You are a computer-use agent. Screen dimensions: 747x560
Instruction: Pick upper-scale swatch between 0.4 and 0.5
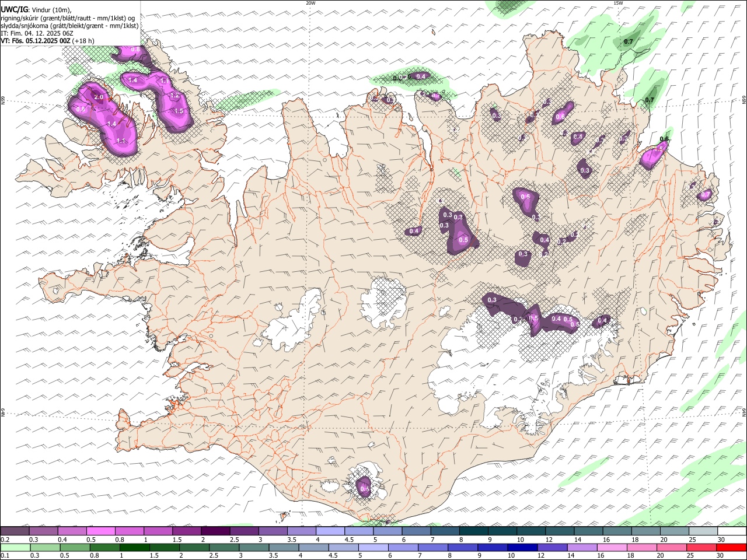[x=72, y=531]
